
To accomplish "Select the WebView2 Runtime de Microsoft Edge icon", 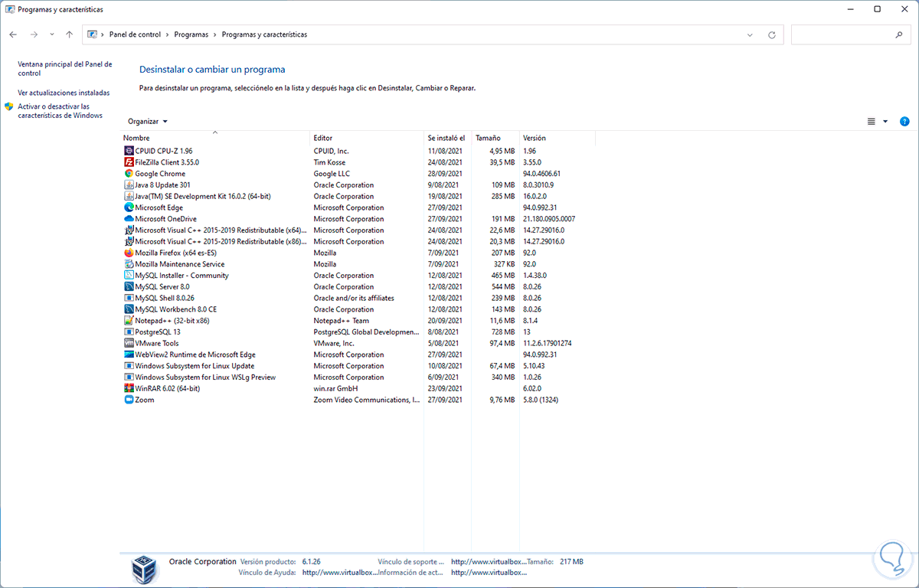I will click(x=129, y=354).
